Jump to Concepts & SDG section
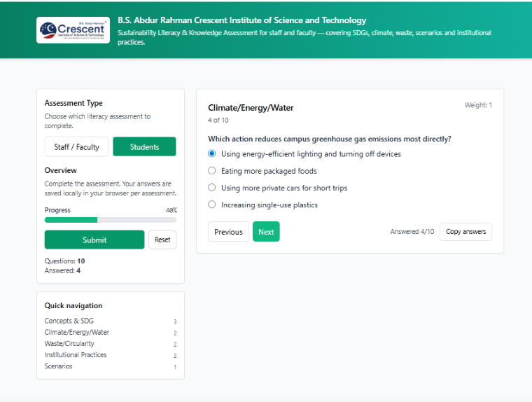532x402 pixels. (x=69, y=321)
